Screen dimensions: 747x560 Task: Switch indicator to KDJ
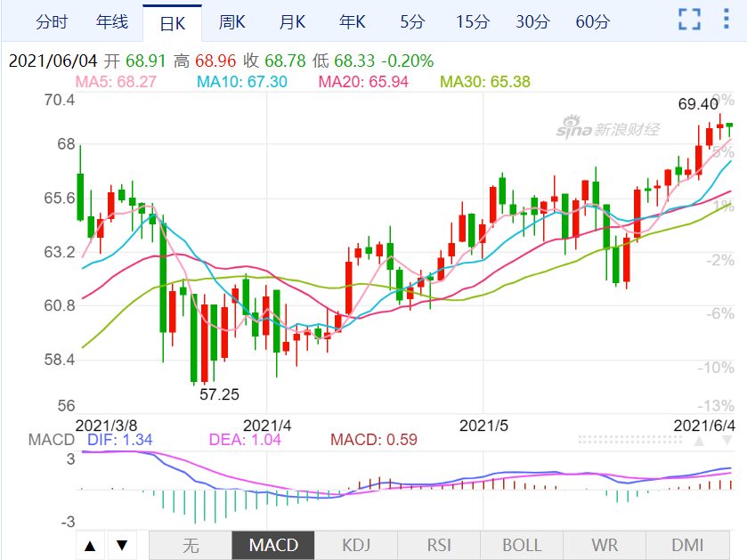[356, 545]
